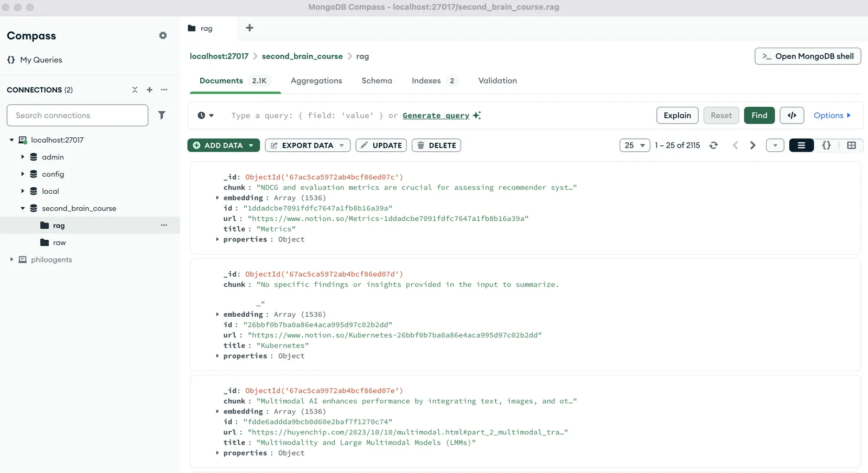Expand properties object in Multimodality document
This screenshot has width=868, height=473.
point(218,453)
